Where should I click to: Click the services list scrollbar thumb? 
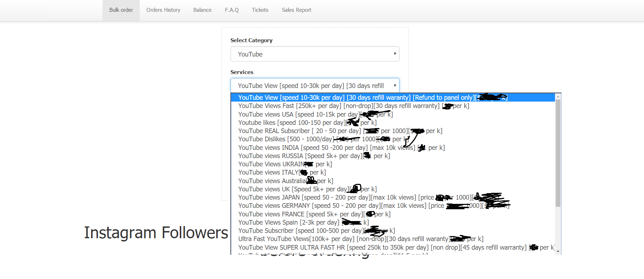pos(558,153)
